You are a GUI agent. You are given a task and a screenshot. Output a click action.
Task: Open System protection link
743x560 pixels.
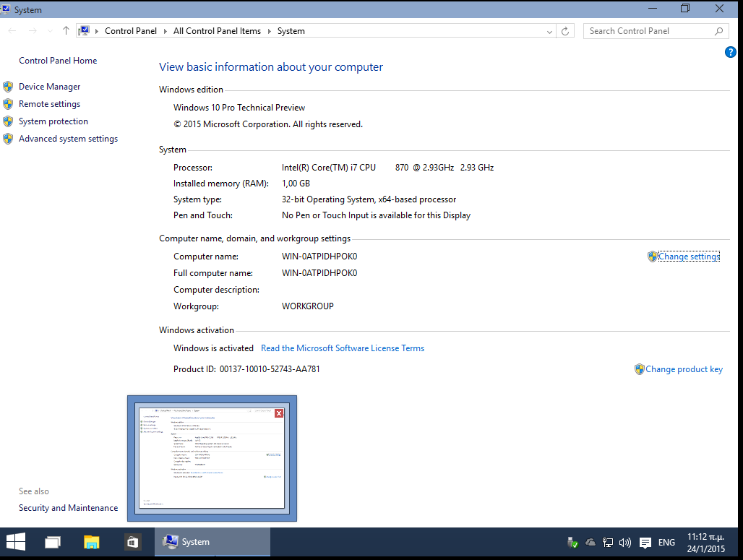click(x=53, y=121)
